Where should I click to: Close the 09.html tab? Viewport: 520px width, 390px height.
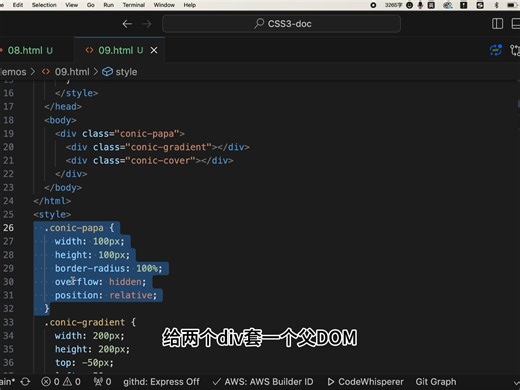(x=154, y=50)
